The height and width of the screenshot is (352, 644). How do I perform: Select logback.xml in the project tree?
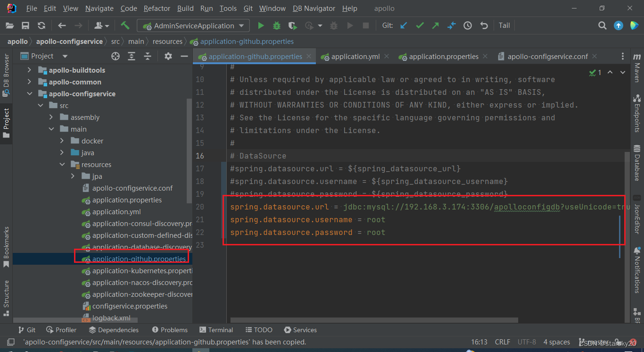(x=111, y=318)
